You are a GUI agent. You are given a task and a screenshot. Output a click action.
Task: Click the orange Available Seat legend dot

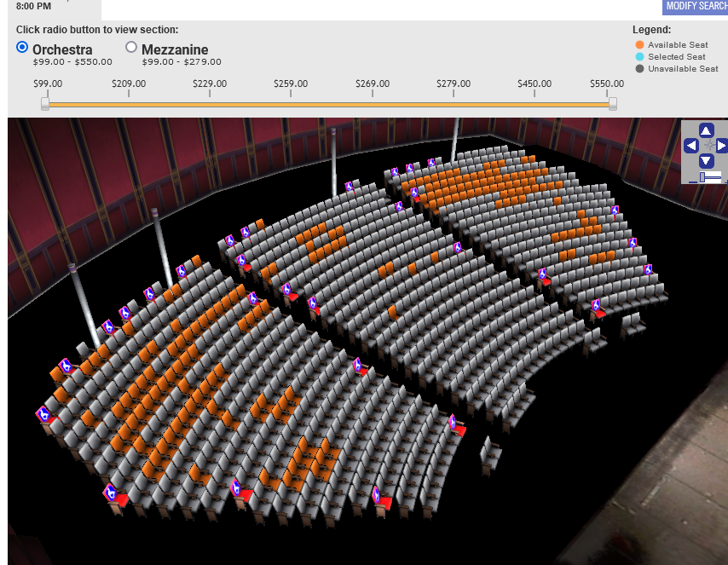pyautogui.click(x=639, y=45)
